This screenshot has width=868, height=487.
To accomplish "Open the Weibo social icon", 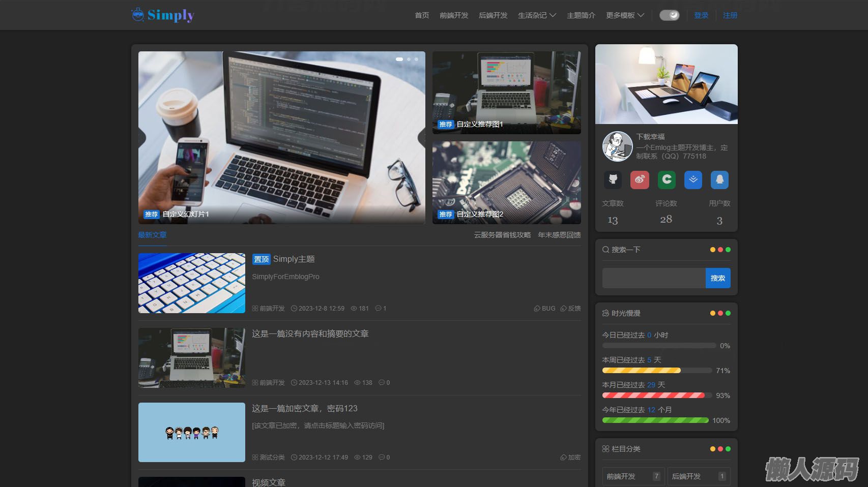I will 640,179.
